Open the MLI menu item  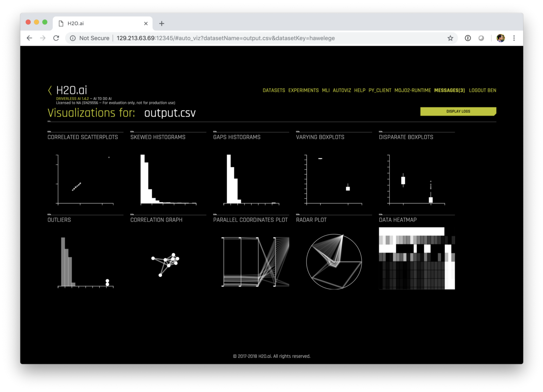pyautogui.click(x=326, y=90)
